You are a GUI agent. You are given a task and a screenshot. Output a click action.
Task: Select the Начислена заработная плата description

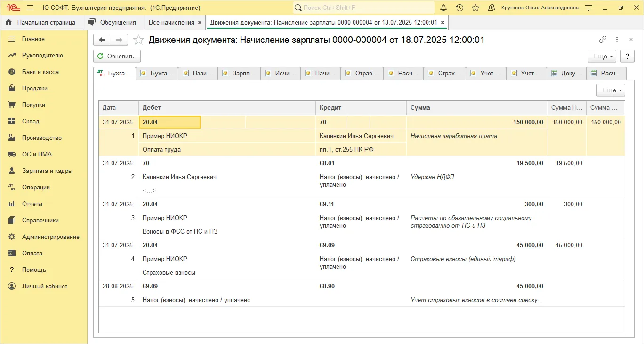(x=454, y=136)
